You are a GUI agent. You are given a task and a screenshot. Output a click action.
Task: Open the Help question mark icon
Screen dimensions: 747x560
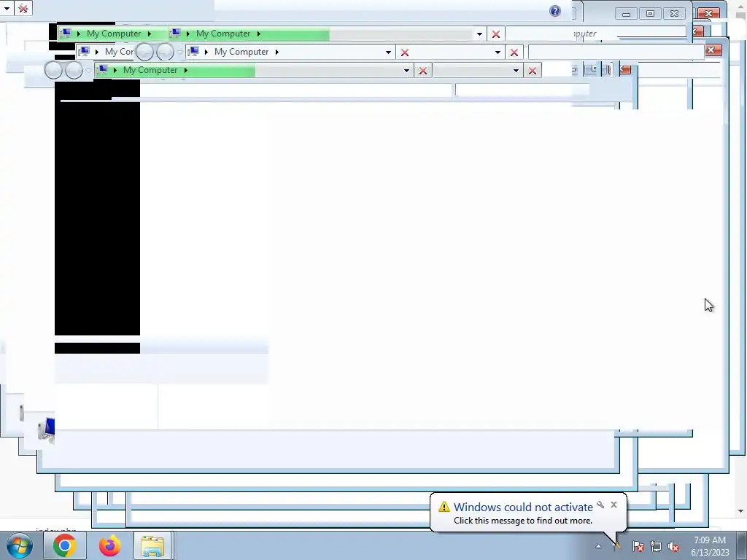coord(555,11)
